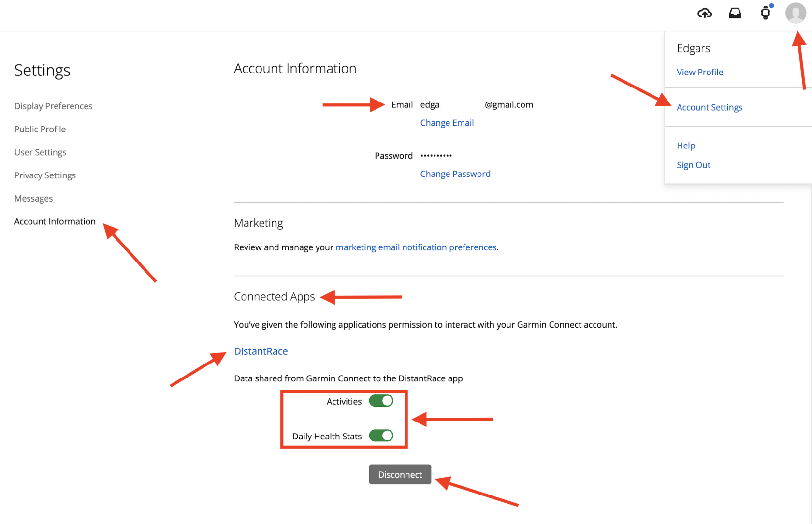Select Public Profile in settings sidebar
Viewport: 812px width, 524px height.
tap(40, 129)
